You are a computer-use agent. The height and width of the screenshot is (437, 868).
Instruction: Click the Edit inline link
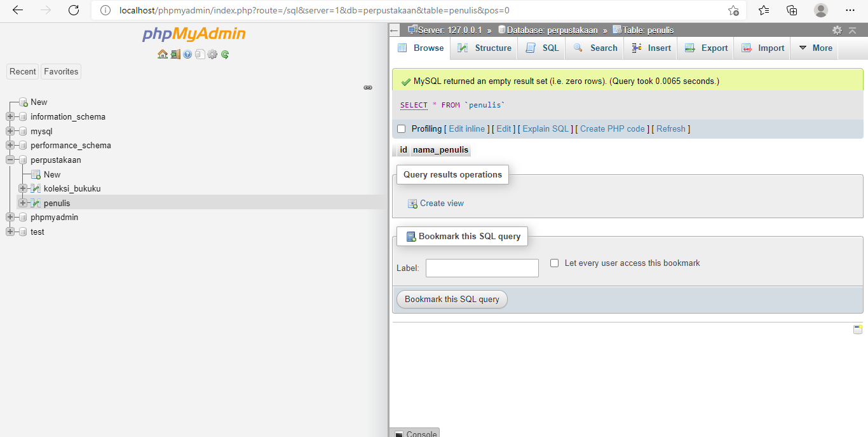(x=467, y=128)
